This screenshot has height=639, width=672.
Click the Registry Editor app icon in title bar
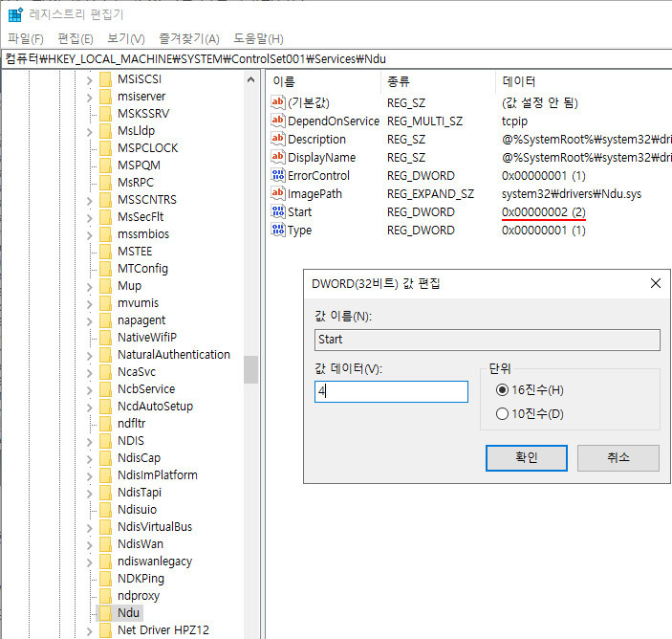coord(15,14)
